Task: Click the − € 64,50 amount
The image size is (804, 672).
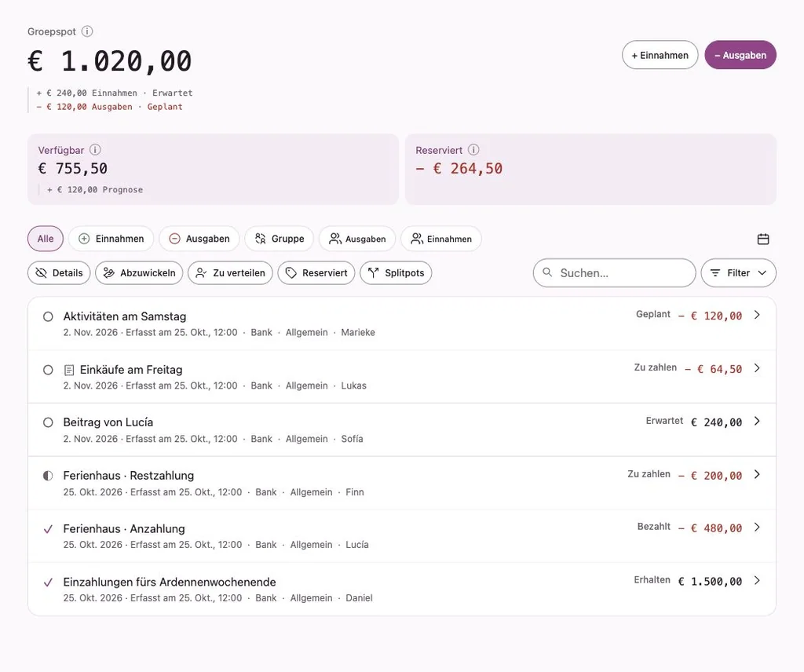Action: [x=713, y=369]
